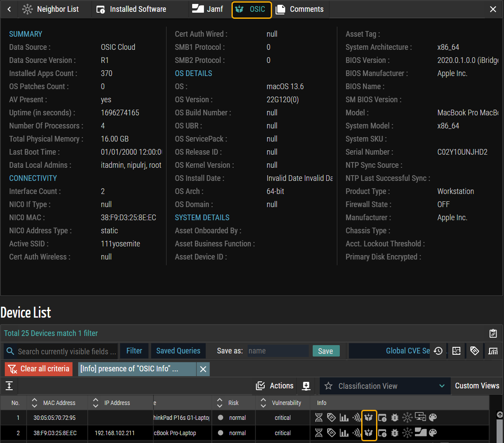Click the history clock icon in toolbar

(x=438, y=351)
